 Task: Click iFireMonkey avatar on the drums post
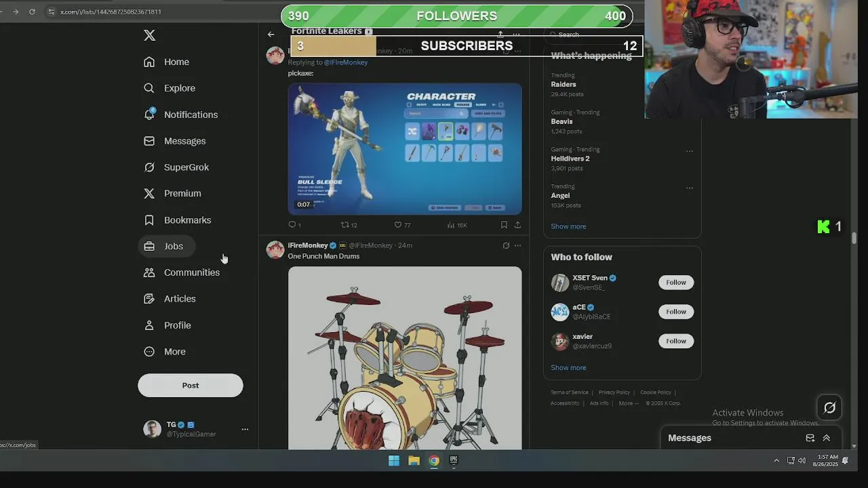click(x=275, y=249)
